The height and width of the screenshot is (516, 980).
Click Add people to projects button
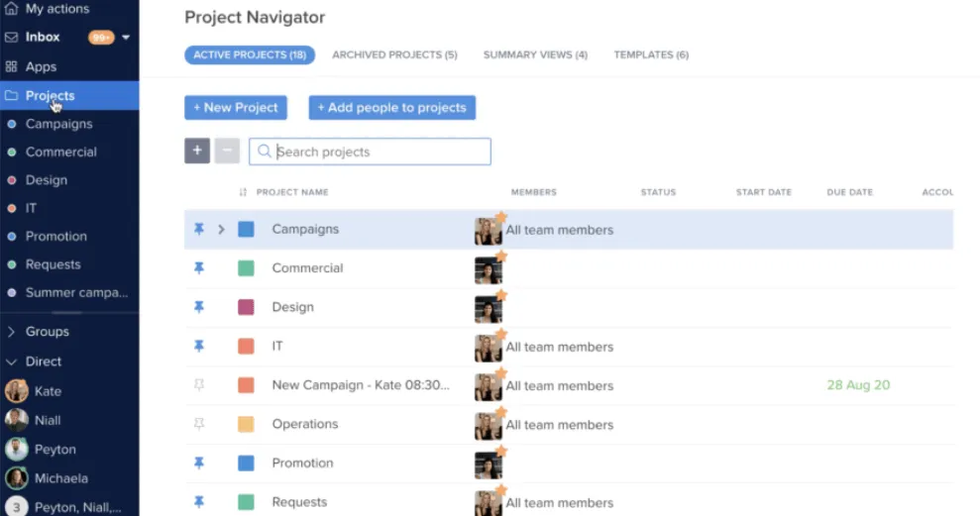point(391,107)
